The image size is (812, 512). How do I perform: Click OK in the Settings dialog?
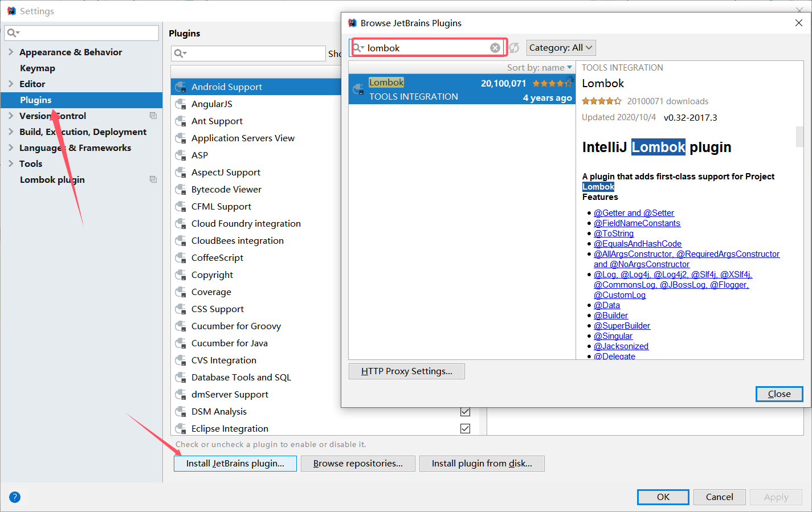point(663,497)
